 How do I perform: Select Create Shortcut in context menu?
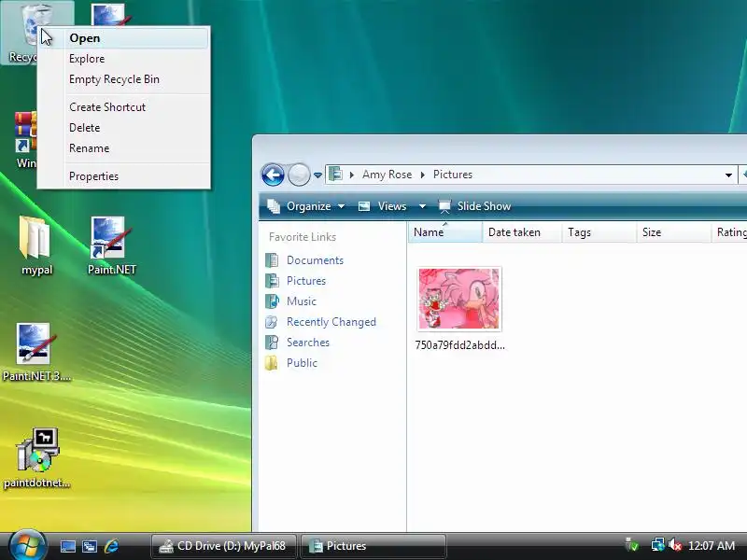pyautogui.click(x=123, y=107)
